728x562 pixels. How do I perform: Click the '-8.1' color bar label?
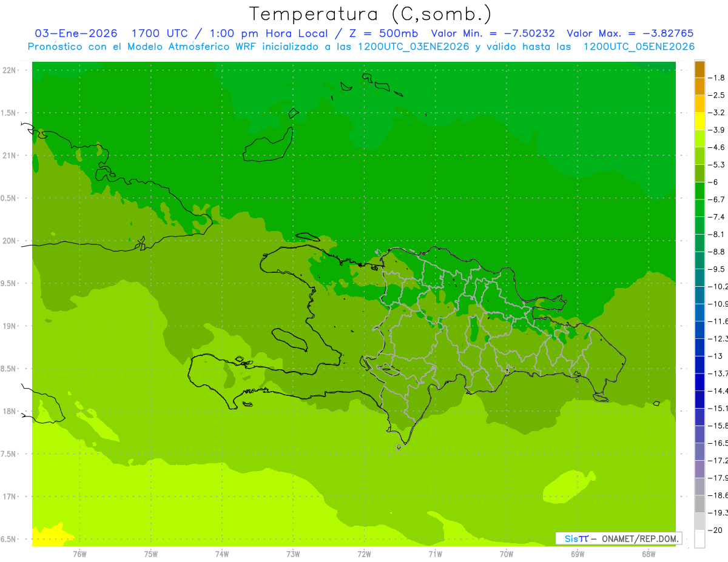718,235
